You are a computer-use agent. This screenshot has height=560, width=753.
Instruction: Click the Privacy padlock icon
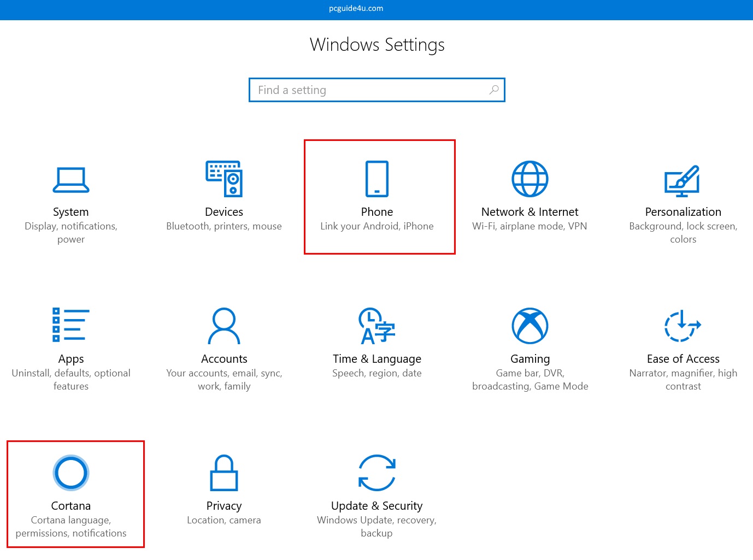[224, 473]
